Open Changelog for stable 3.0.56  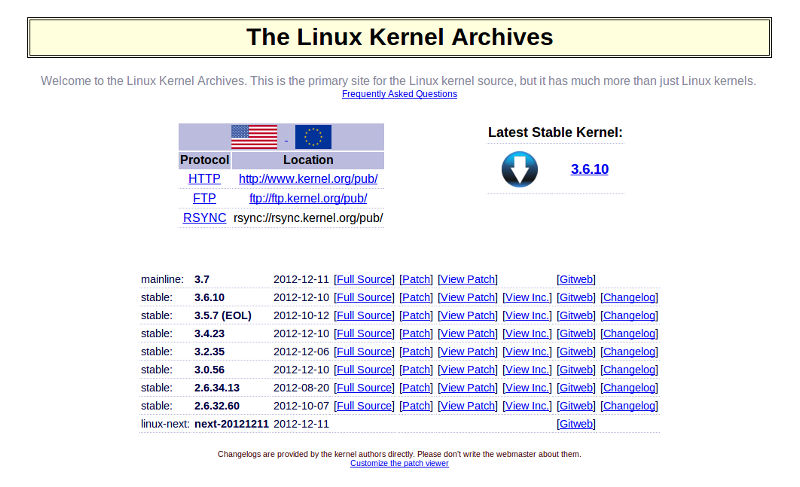coord(630,370)
